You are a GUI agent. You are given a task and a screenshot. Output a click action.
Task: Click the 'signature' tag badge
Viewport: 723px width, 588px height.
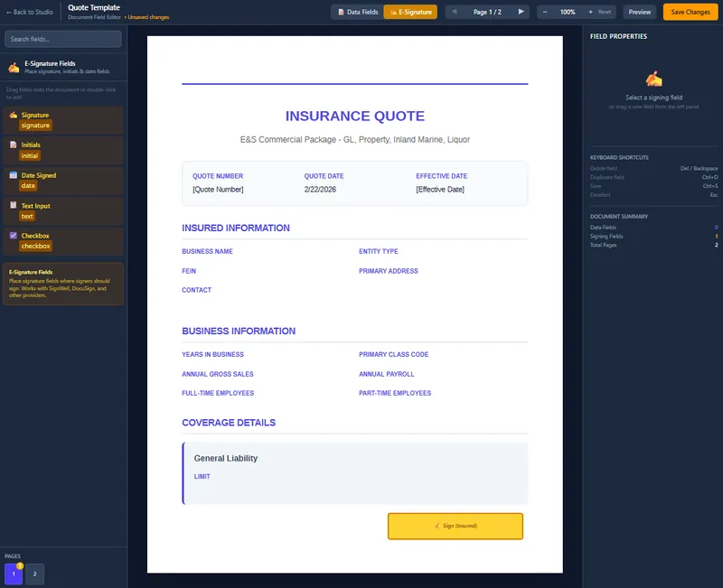35,126
